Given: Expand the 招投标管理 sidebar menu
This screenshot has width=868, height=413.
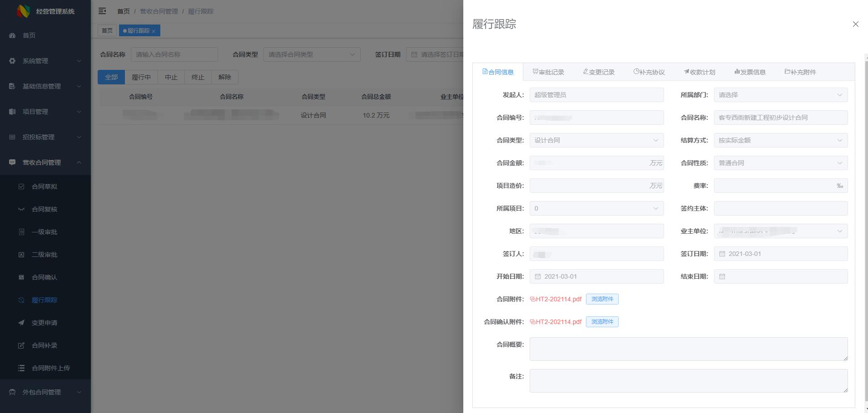Looking at the screenshot, I should 79,137.
